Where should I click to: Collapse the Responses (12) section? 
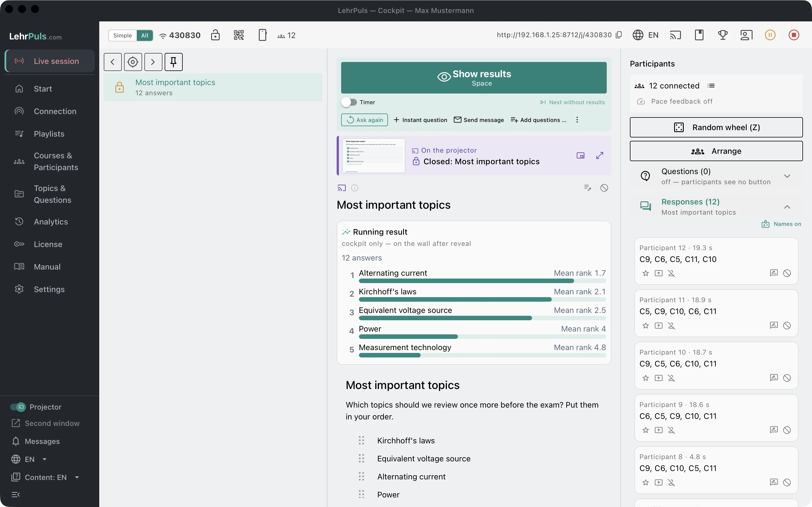click(x=787, y=207)
